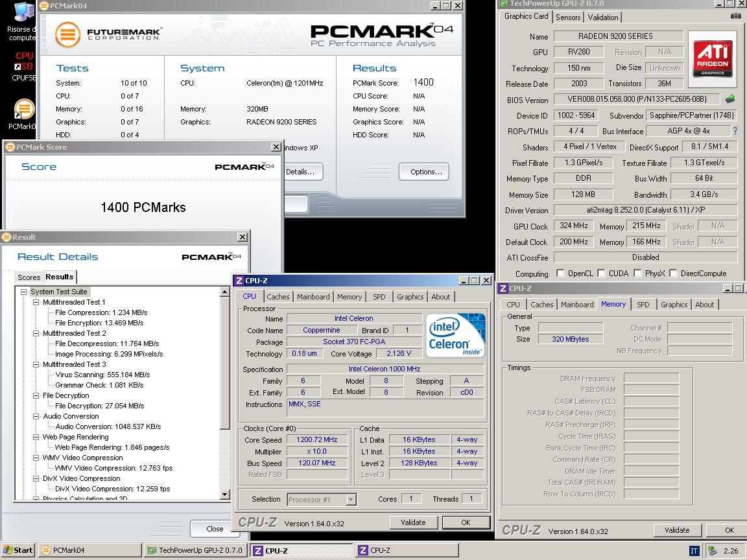747x560 pixels.
Task: Click the Result Details vertical scrollbar thumb
Action: pos(225,363)
